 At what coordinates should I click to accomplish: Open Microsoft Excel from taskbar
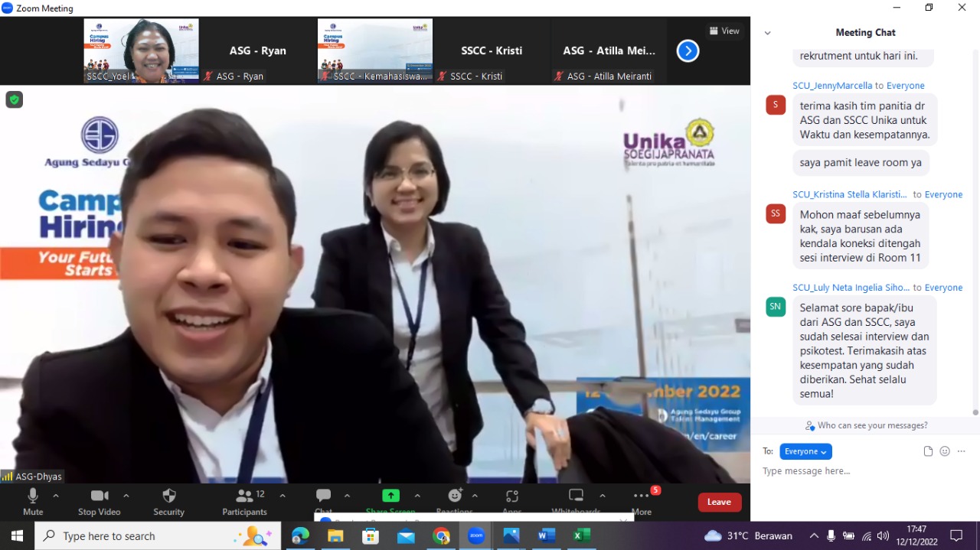(x=582, y=535)
